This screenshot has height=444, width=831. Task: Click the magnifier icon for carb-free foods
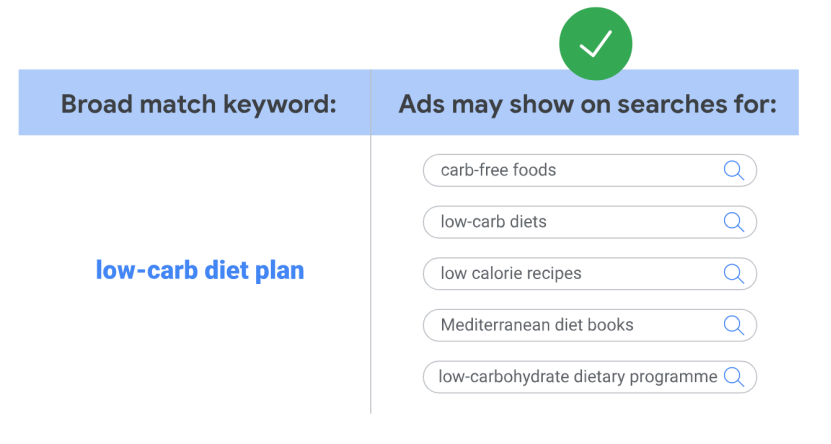[733, 170]
